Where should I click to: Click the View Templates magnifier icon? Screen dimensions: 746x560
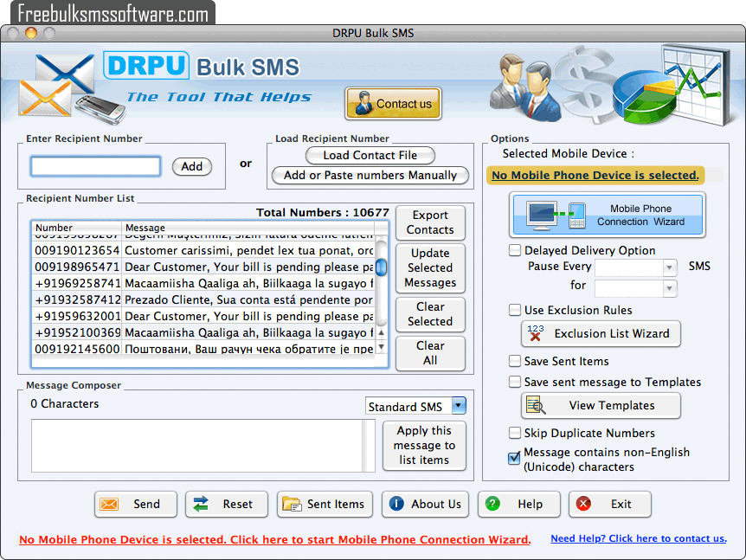click(x=536, y=405)
